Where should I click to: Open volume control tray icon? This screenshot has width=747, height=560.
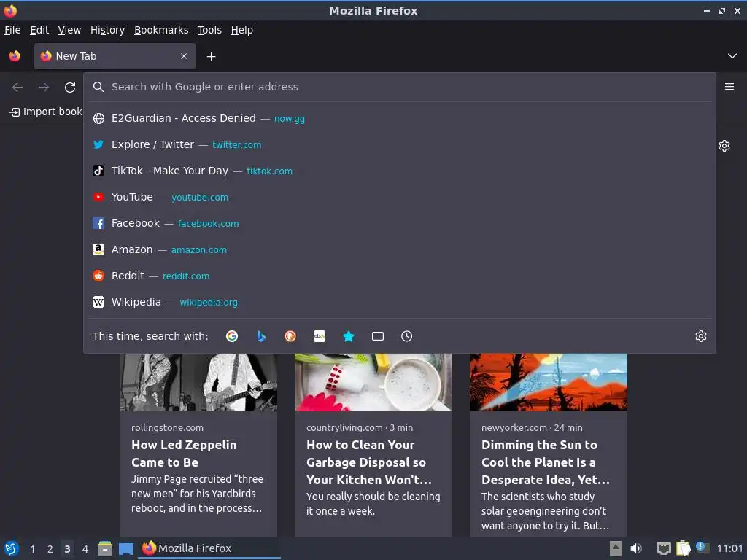coord(636,548)
